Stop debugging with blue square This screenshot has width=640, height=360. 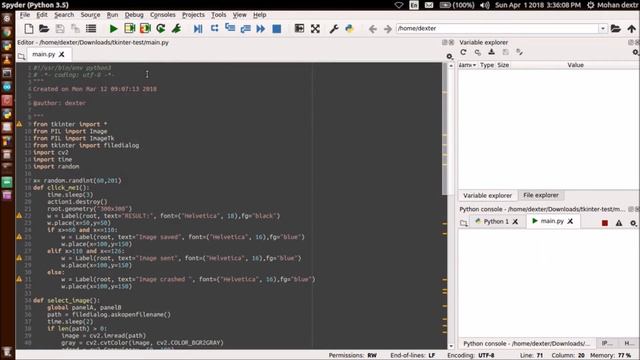click(x=277, y=29)
